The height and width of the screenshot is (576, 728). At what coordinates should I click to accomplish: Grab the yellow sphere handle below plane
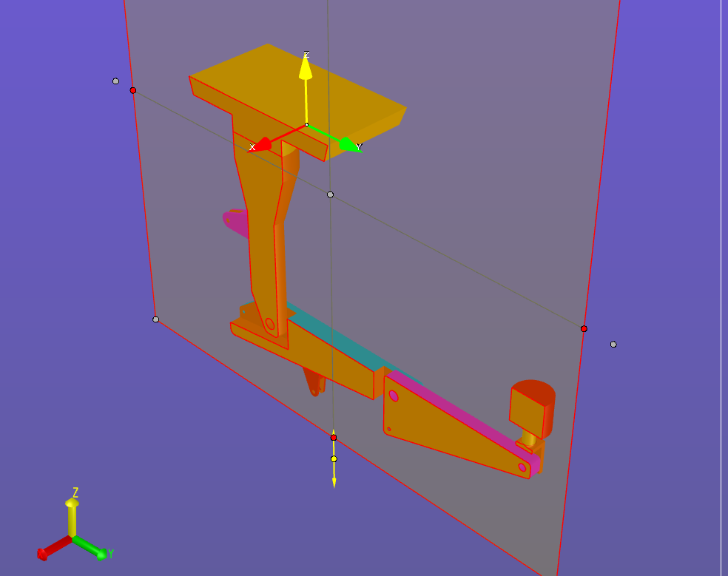pos(334,459)
